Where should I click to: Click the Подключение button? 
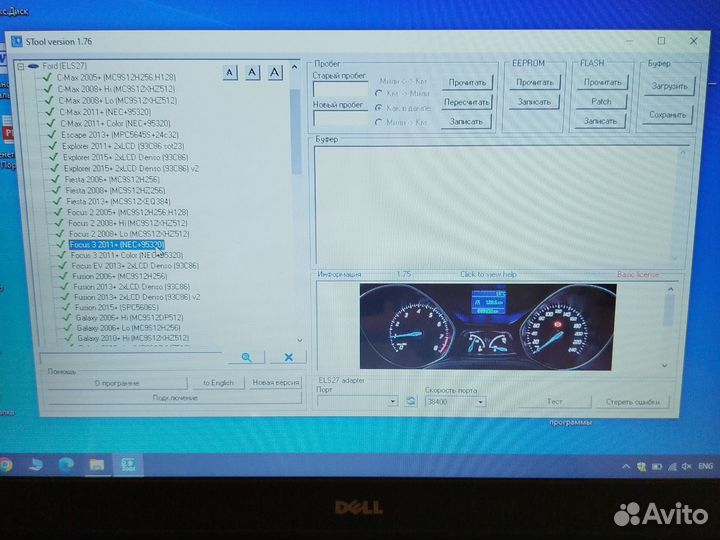click(175, 398)
